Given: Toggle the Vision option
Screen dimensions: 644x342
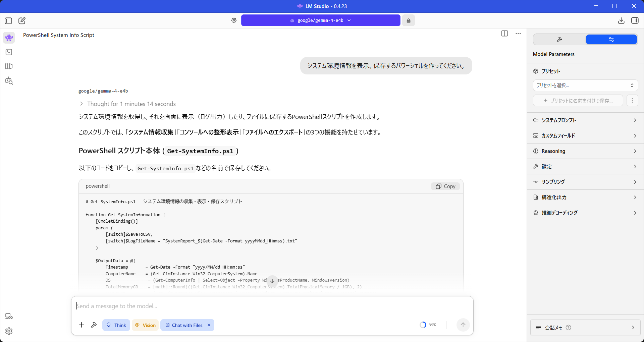Looking at the screenshot, I should click(x=145, y=325).
